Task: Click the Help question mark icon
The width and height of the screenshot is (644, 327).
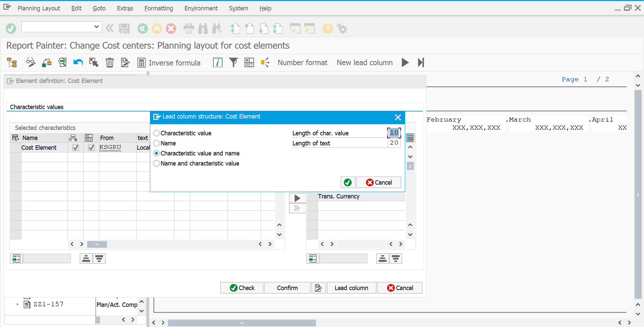Action: [328, 28]
